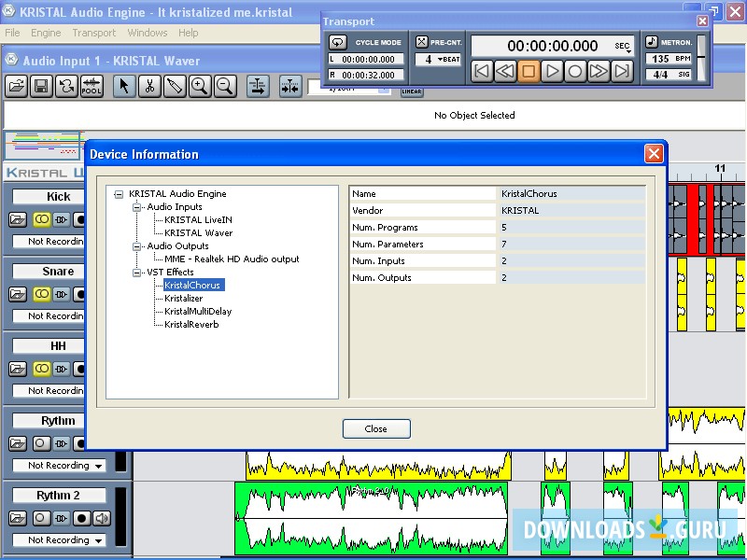
Task: Click the Record button in Transport
Action: point(576,71)
